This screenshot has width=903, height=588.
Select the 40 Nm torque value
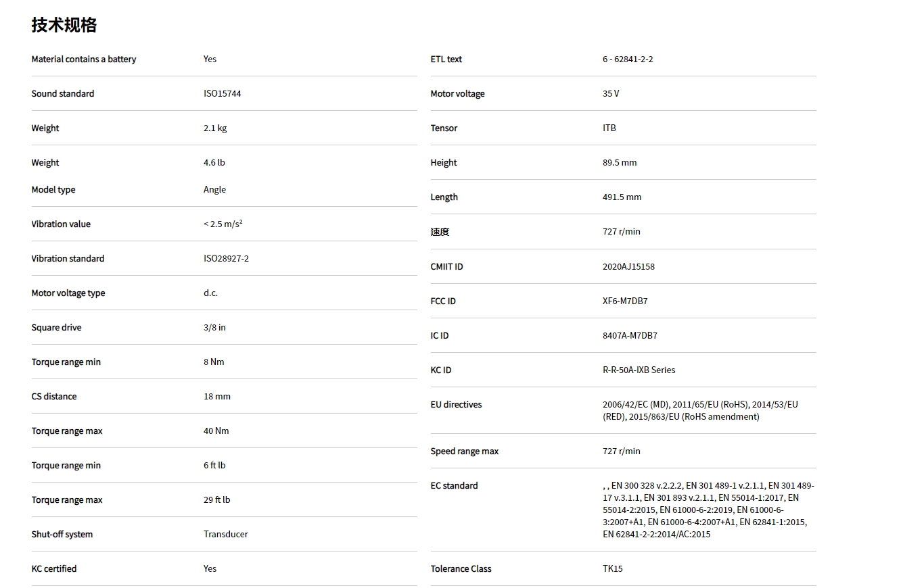[216, 431]
